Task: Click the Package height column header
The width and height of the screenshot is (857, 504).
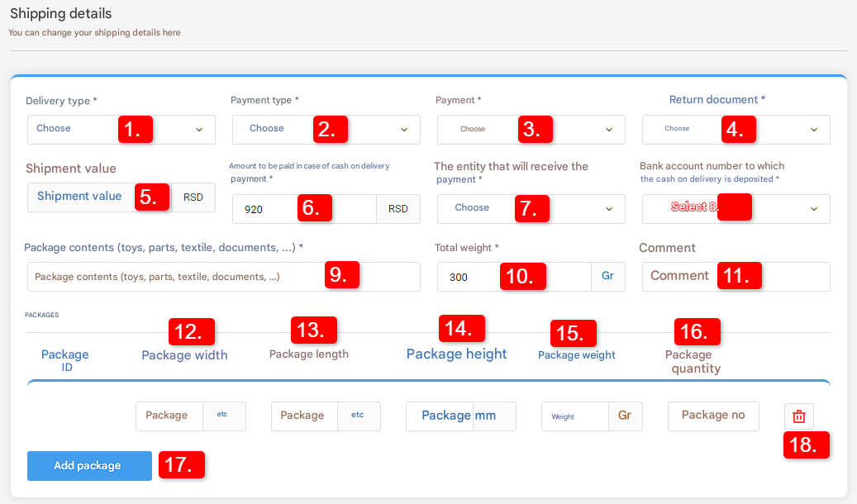Action: click(x=456, y=354)
